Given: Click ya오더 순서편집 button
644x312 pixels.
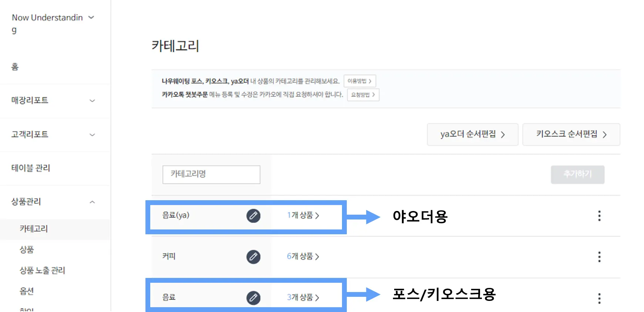Looking at the screenshot, I should tap(473, 134).
